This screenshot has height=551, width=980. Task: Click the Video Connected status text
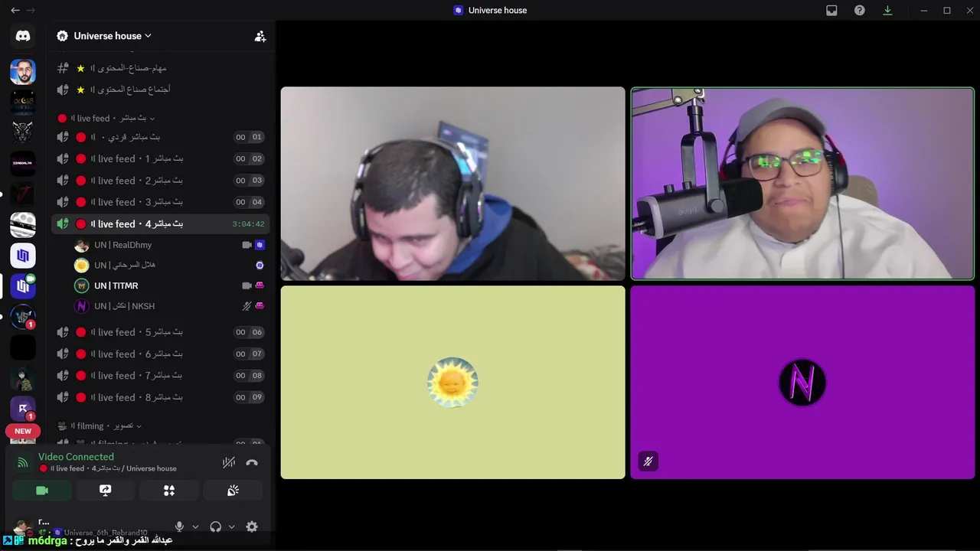tap(76, 457)
